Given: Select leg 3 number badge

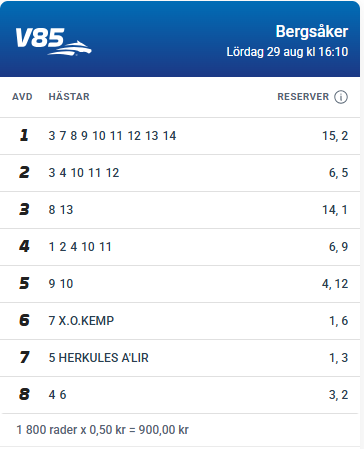Looking at the screenshot, I should point(24,210).
